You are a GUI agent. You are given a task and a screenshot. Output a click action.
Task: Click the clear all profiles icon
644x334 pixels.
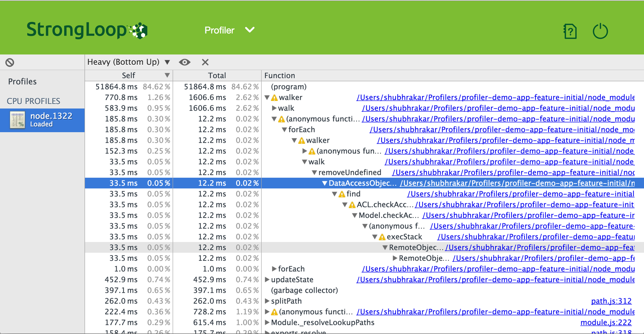coord(10,62)
